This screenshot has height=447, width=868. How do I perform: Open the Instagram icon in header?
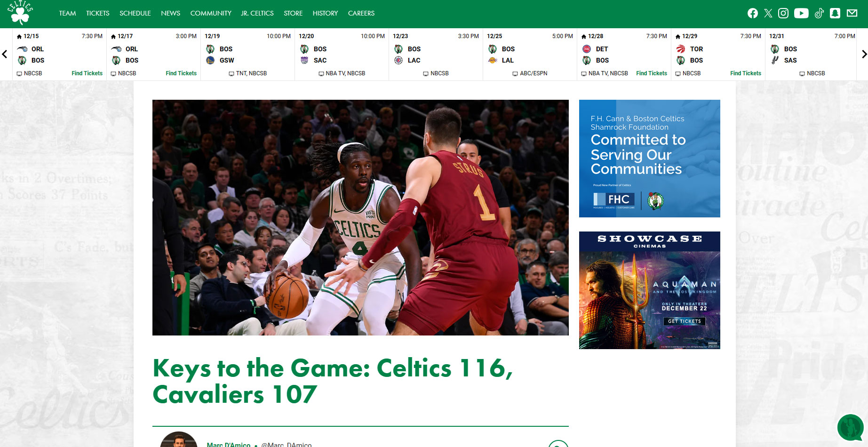[x=783, y=13]
